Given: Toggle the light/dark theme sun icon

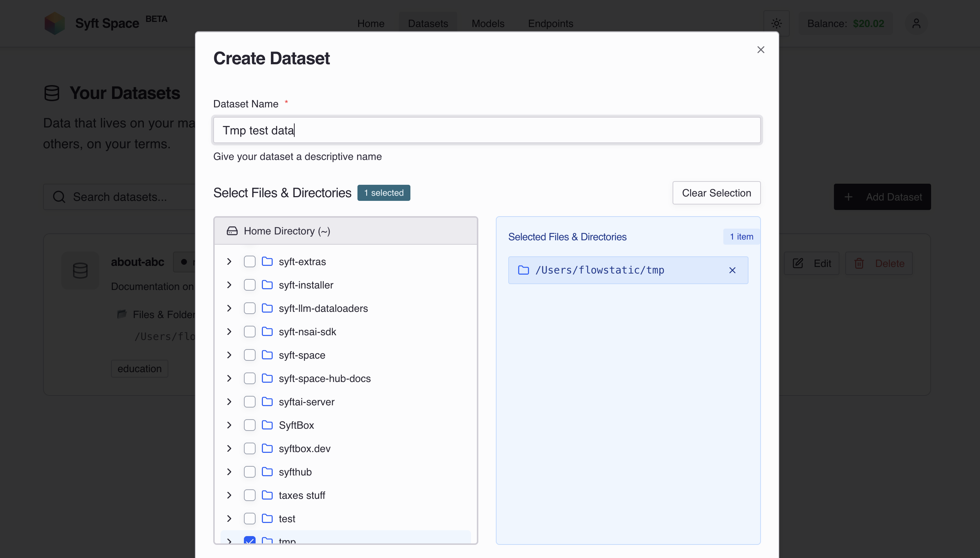Looking at the screenshot, I should (x=776, y=23).
